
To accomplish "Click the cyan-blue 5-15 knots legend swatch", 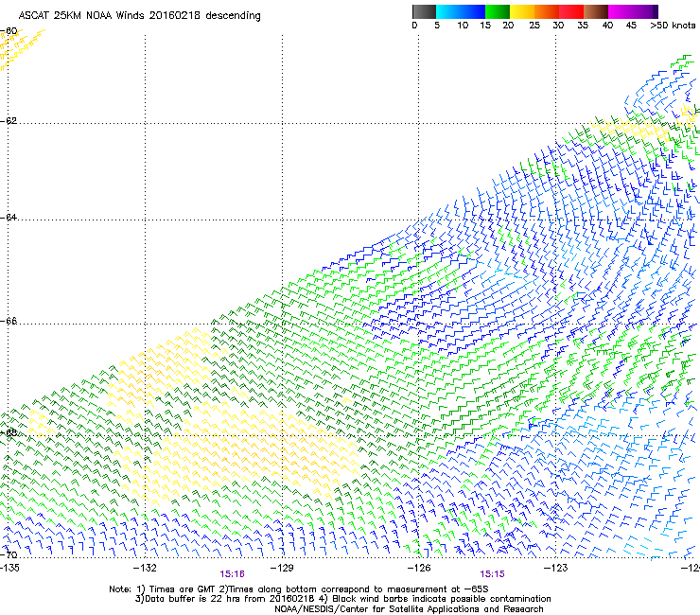I will pyautogui.click(x=461, y=11).
